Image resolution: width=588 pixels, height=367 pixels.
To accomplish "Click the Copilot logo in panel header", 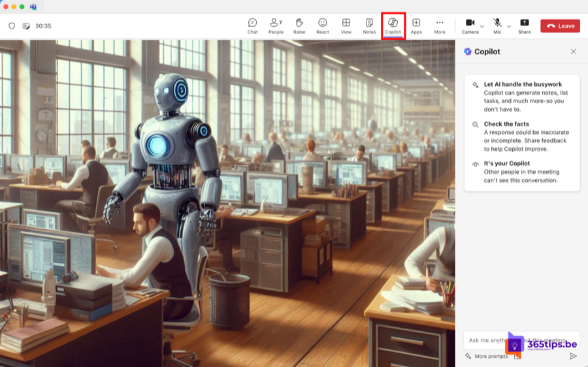I will point(467,52).
